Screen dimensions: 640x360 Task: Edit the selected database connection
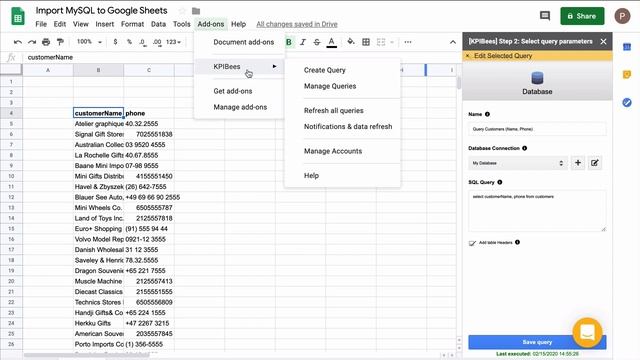pyautogui.click(x=595, y=163)
